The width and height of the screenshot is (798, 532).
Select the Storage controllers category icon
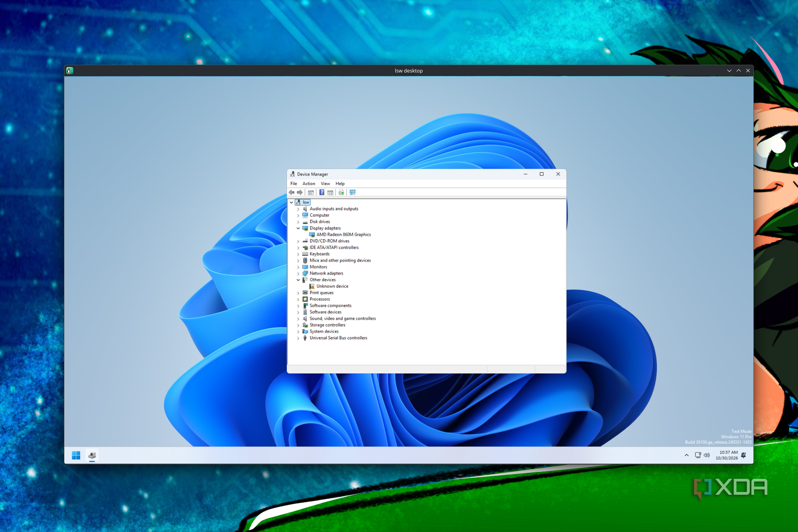(x=305, y=325)
